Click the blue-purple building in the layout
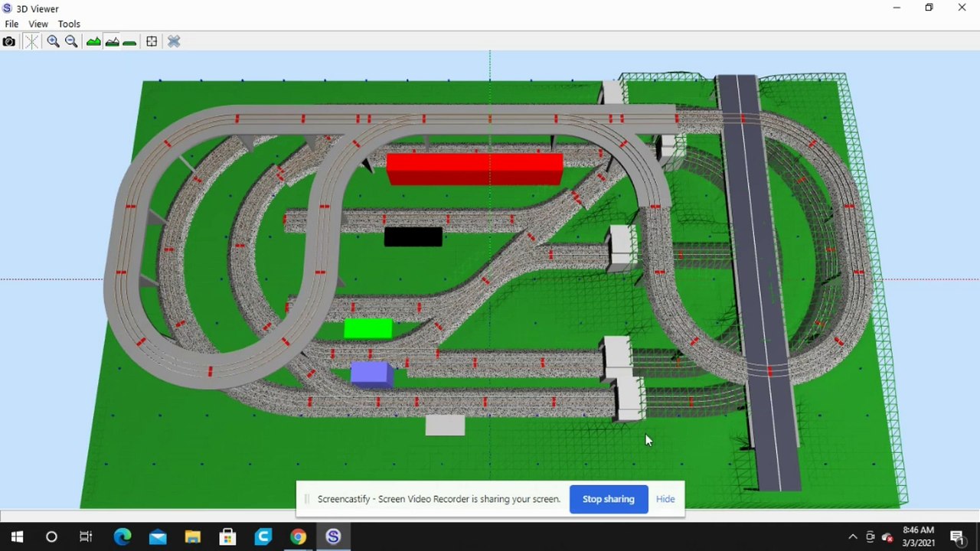The height and width of the screenshot is (551, 980). (x=372, y=374)
